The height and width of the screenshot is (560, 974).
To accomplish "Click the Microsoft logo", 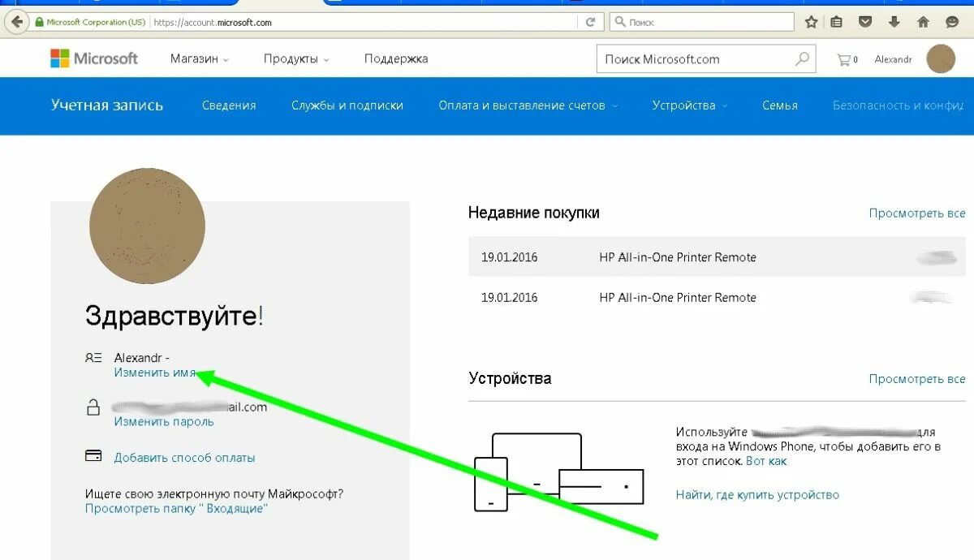I will pos(94,58).
